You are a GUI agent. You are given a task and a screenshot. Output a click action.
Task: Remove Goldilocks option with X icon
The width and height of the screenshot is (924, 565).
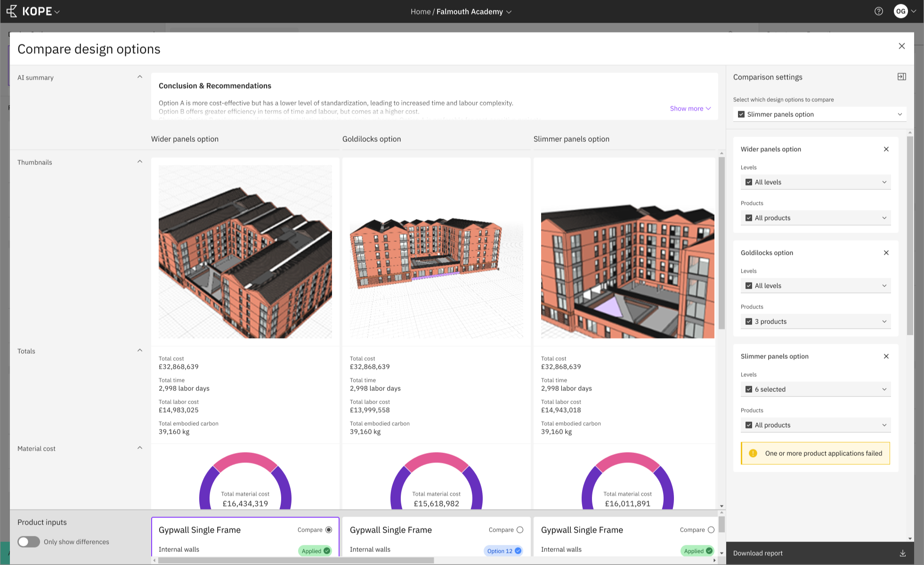tap(886, 253)
